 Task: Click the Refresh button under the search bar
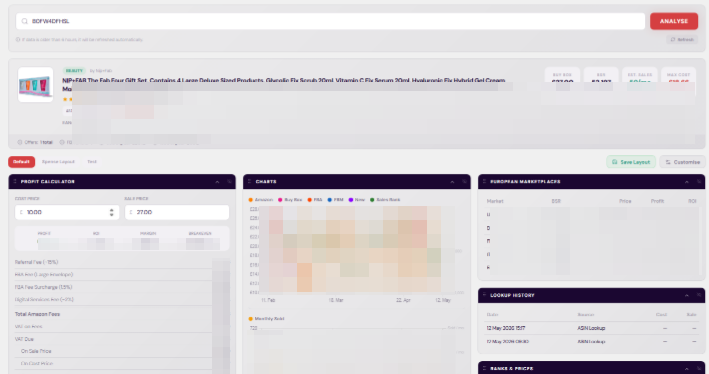click(x=682, y=40)
